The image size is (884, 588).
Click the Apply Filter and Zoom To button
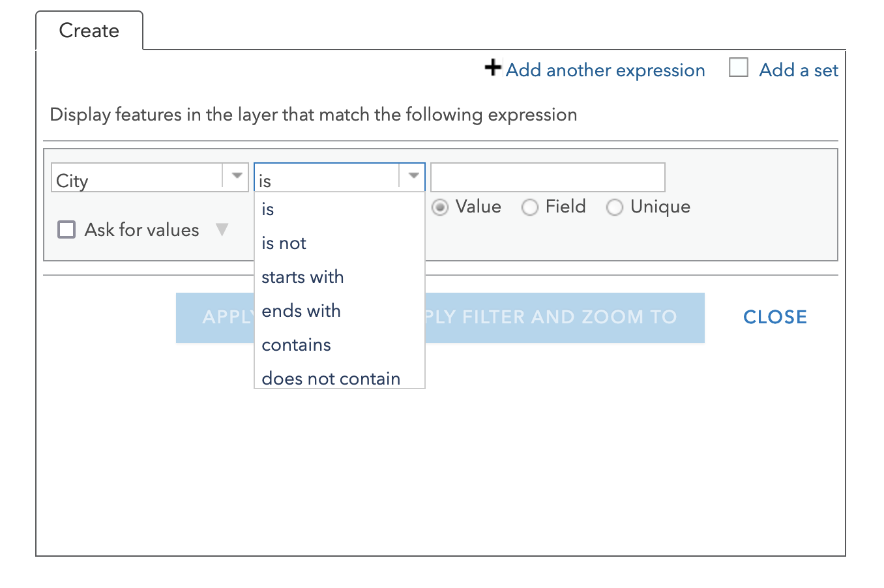click(565, 317)
